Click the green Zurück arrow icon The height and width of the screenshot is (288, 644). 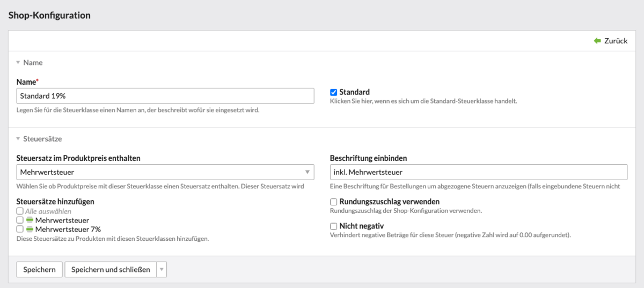tap(597, 41)
